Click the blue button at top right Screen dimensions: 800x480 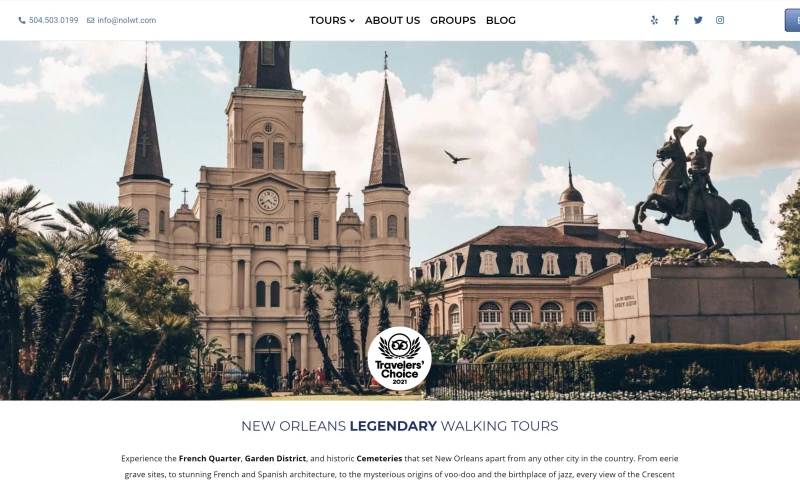[x=792, y=20]
